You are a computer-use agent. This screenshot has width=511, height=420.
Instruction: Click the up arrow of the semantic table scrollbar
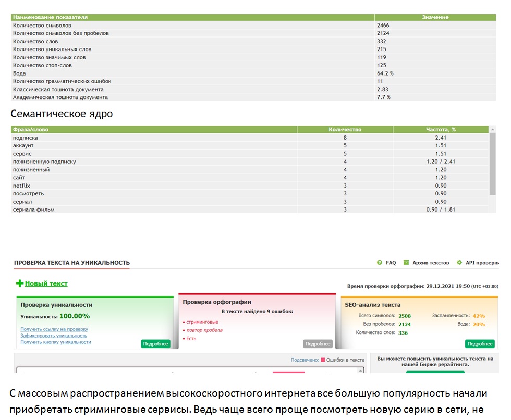[492, 129]
